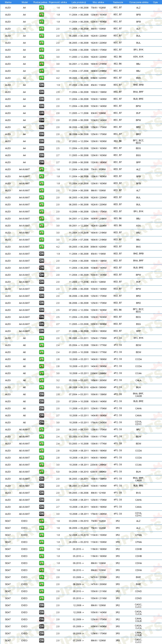Click the Lata produkcji column header
Viewport: 162px width, 644px height.
(79, 2)
